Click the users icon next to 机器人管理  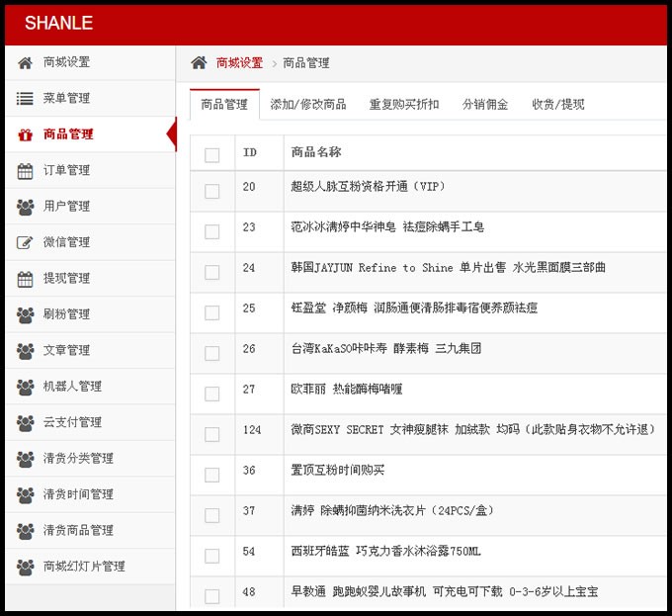click(25, 387)
